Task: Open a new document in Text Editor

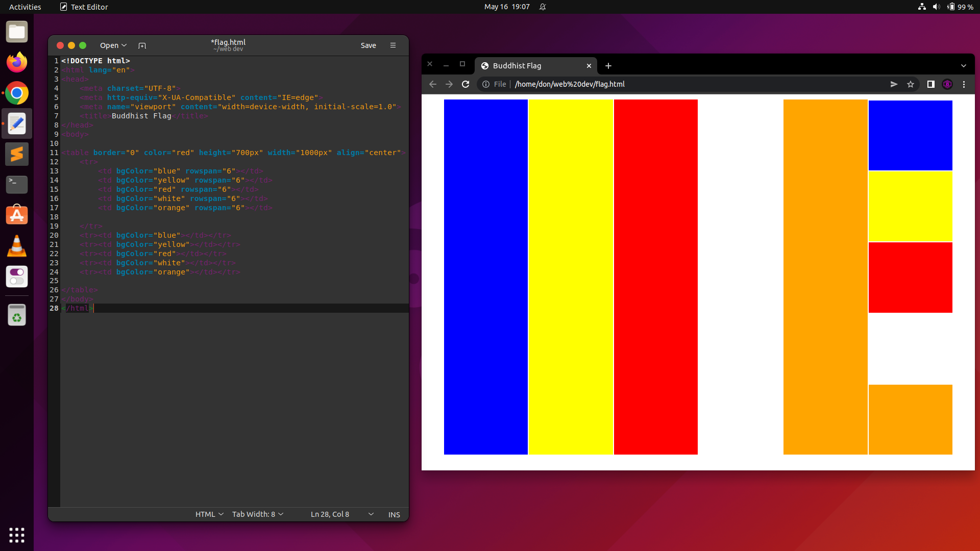Action: point(142,45)
